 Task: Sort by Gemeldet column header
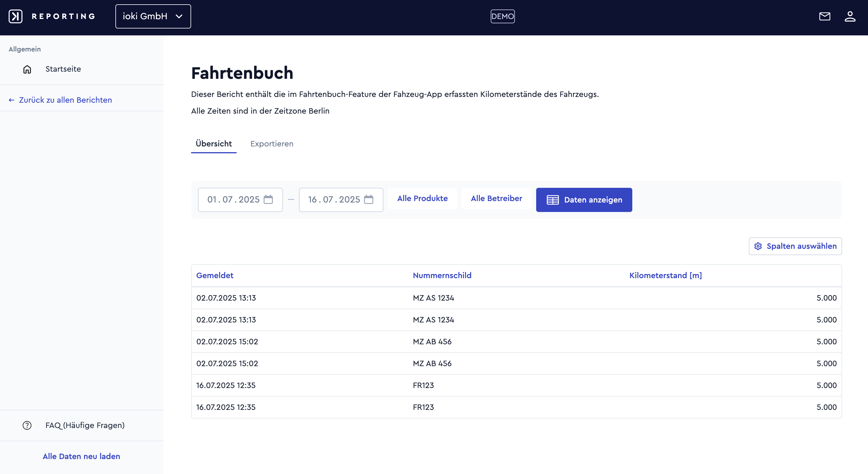[x=215, y=275]
